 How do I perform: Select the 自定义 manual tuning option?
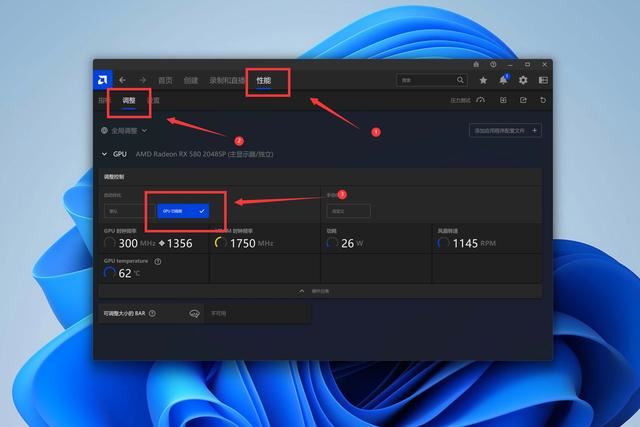(347, 211)
